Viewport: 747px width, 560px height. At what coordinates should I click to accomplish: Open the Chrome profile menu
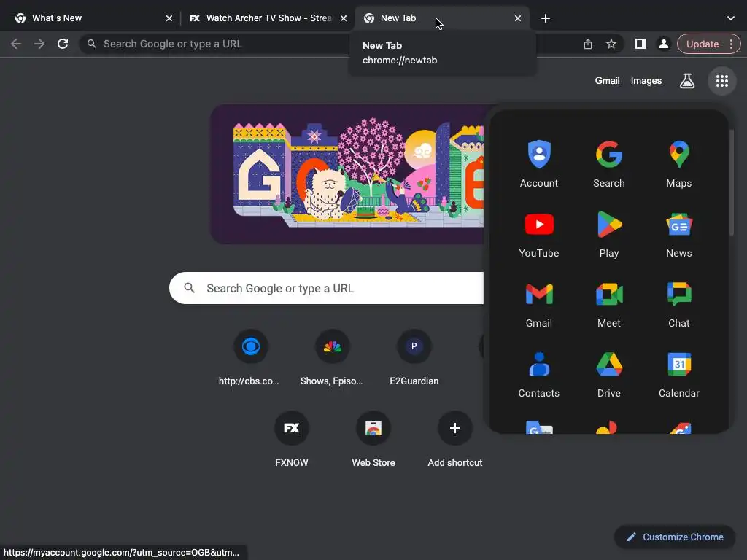(x=663, y=44)
